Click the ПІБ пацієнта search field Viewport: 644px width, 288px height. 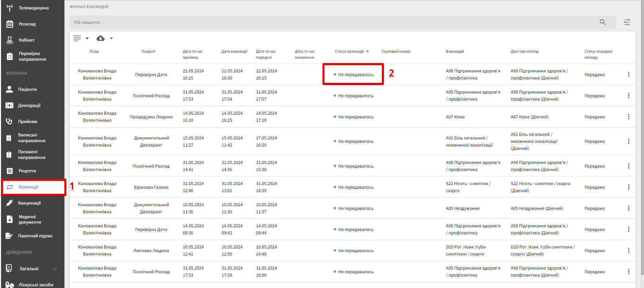point(332,22)
